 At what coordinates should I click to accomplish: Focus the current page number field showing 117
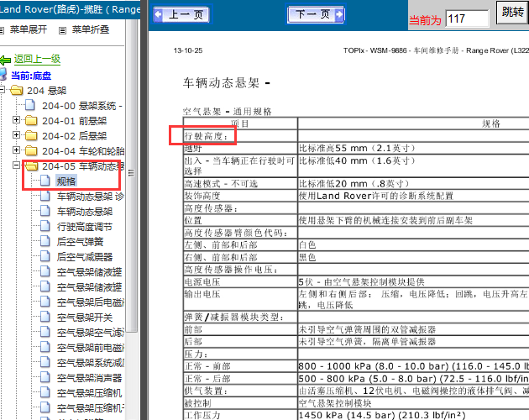coord(467,18)
